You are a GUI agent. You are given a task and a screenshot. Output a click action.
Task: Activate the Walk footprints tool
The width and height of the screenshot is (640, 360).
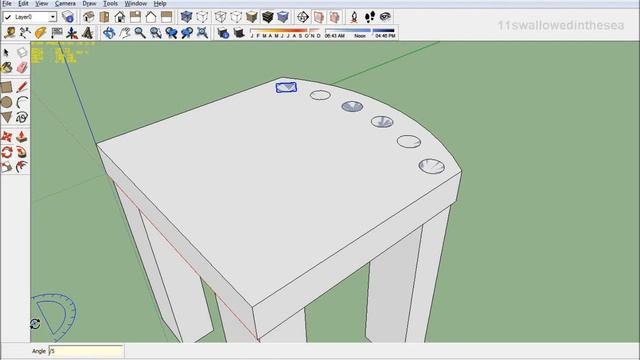tap(370, 17)
